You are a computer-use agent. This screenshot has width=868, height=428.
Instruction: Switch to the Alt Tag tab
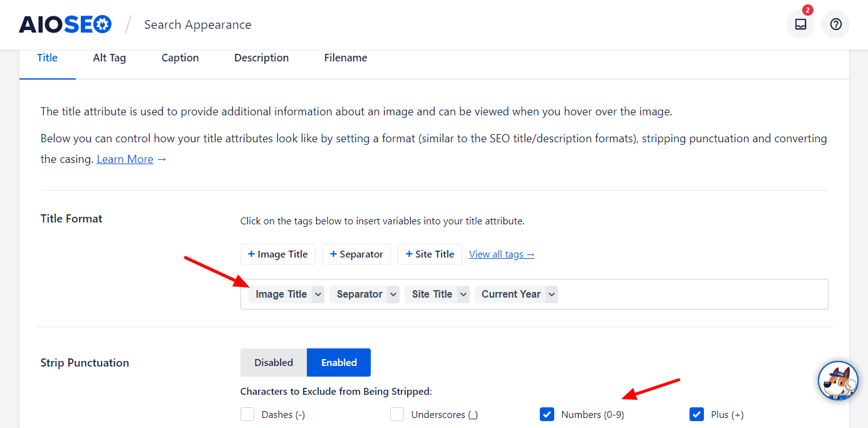(109, 58)
